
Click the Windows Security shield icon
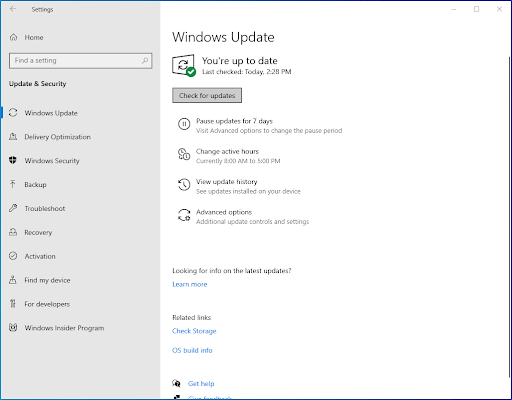13,160
